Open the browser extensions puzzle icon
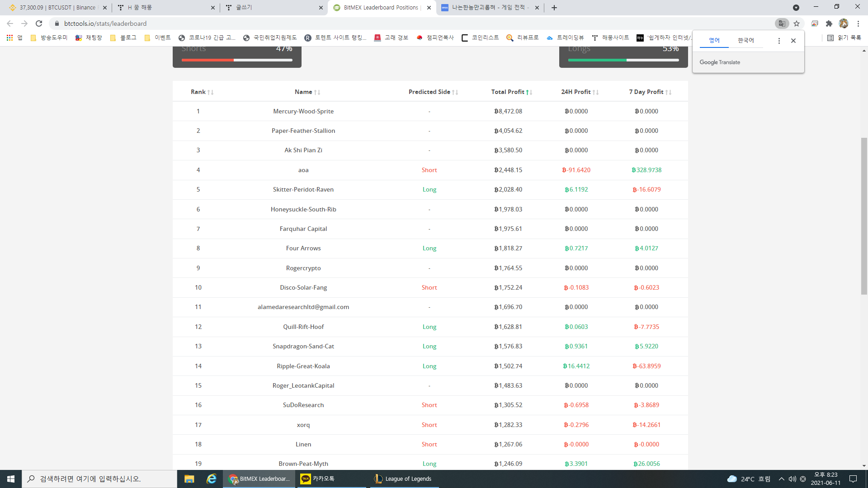Viewport: 868px width, 488px height. click(x=829, y=23)
